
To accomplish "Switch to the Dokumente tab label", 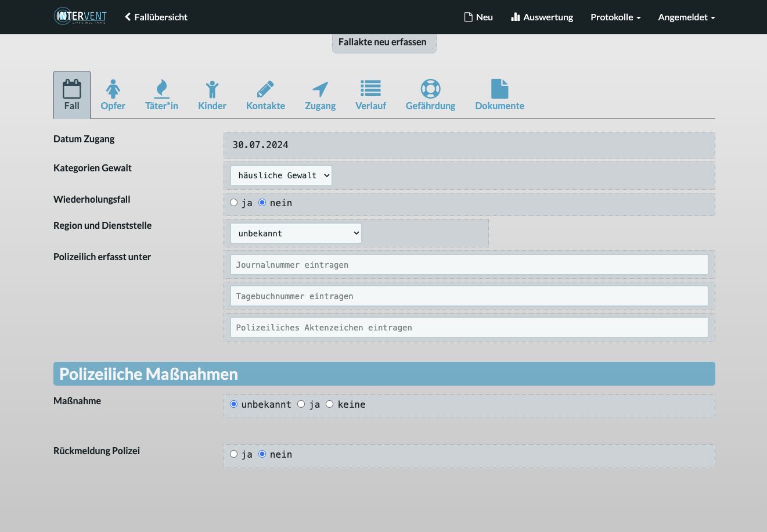I will [500, 106].
